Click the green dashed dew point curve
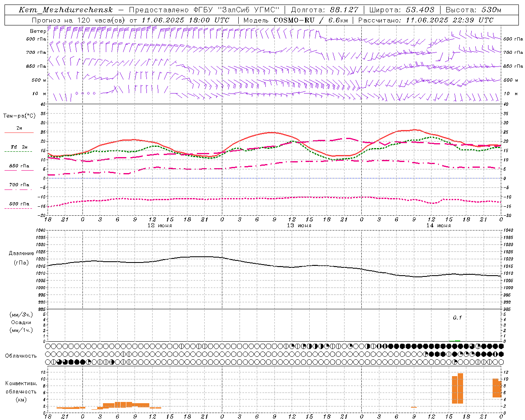 (x=292, y=142)
